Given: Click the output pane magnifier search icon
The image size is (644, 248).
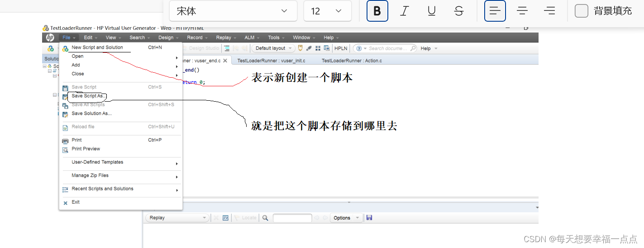Looking at the screenshot, I should tap(265, 218).
